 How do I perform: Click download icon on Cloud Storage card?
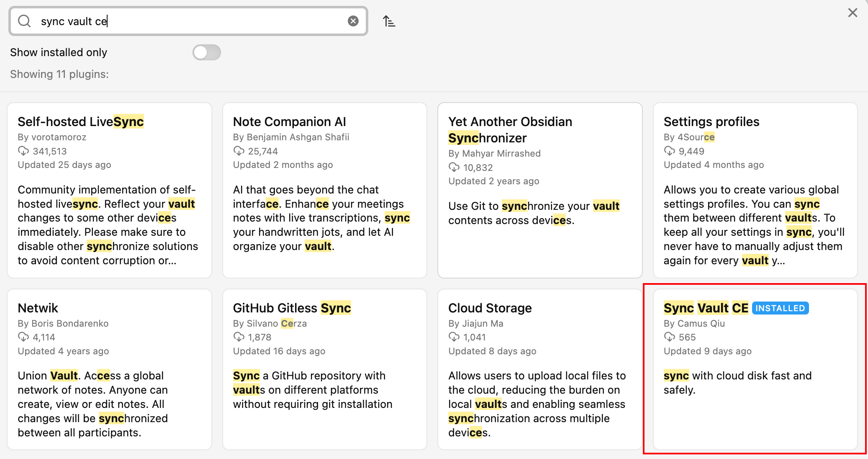[x=454, y=337]
